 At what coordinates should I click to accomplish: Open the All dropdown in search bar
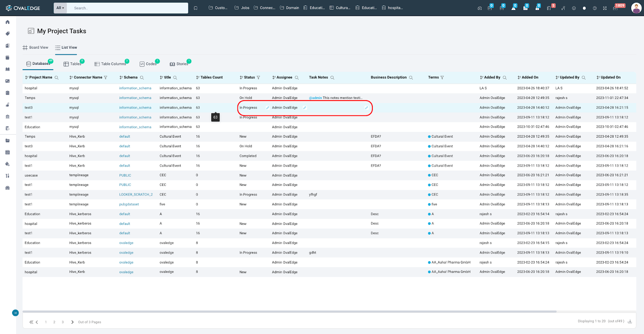coord(60,8)
